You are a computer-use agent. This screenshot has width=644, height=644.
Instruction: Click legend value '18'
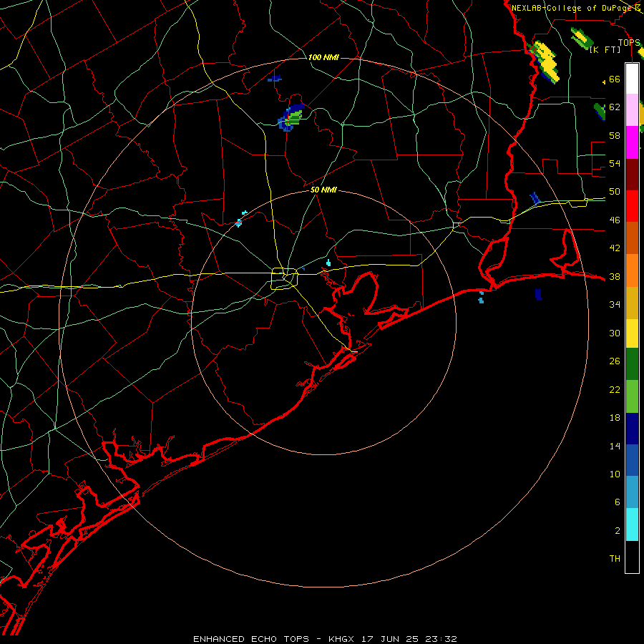pos(615,418)
